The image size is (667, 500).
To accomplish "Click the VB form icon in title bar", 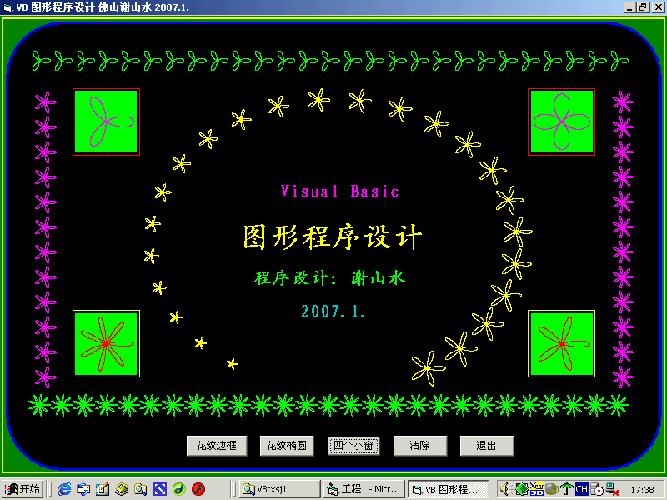I will point(8,7).
